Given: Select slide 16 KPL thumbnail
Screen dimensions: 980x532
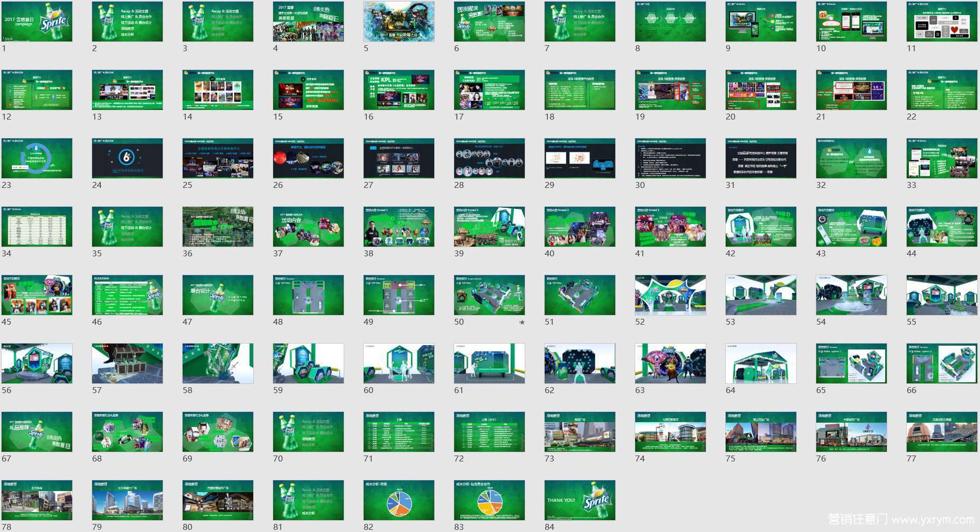Looking at the screenshot, I should point(399,90).
